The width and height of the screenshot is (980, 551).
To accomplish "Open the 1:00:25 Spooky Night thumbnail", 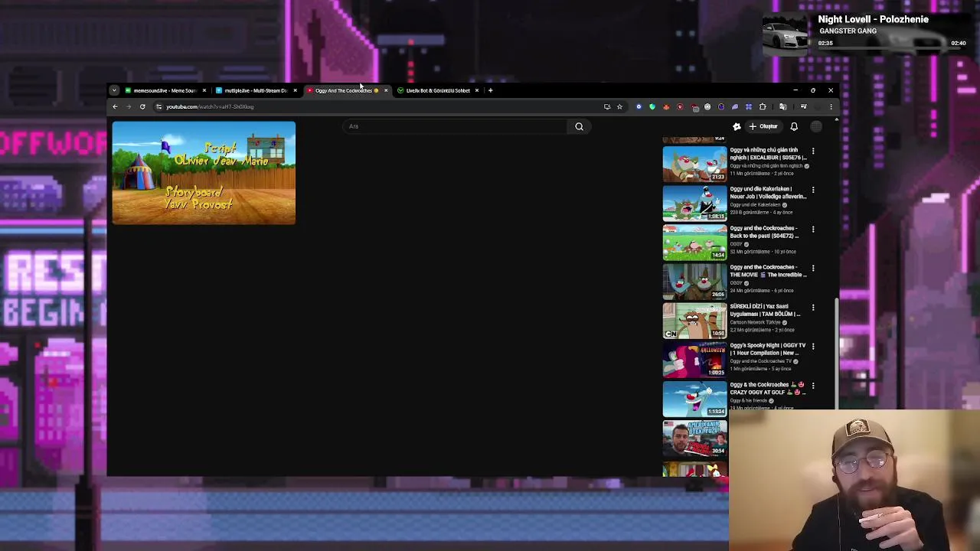I will pyautogui.click(x=694, y=359).
